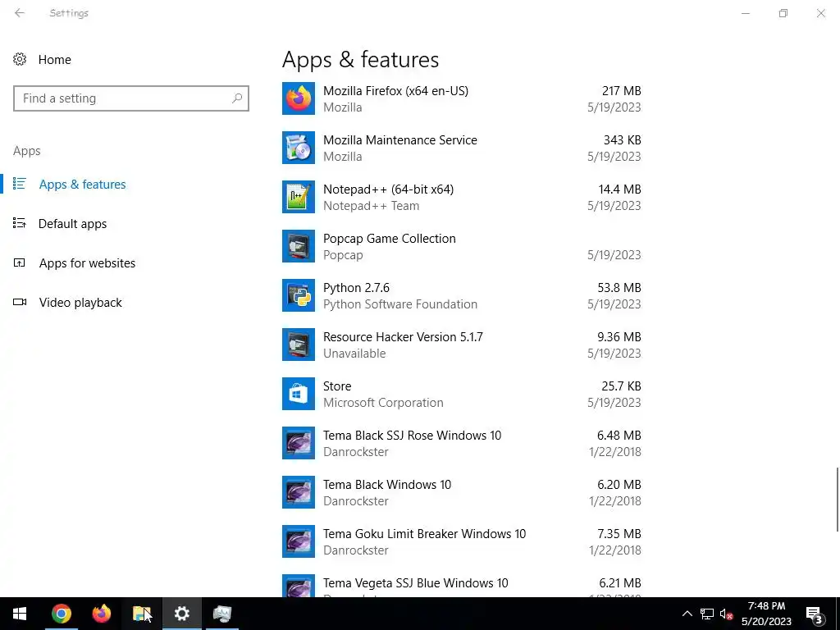Click the Apps section label in sidebar

point(27,151)
